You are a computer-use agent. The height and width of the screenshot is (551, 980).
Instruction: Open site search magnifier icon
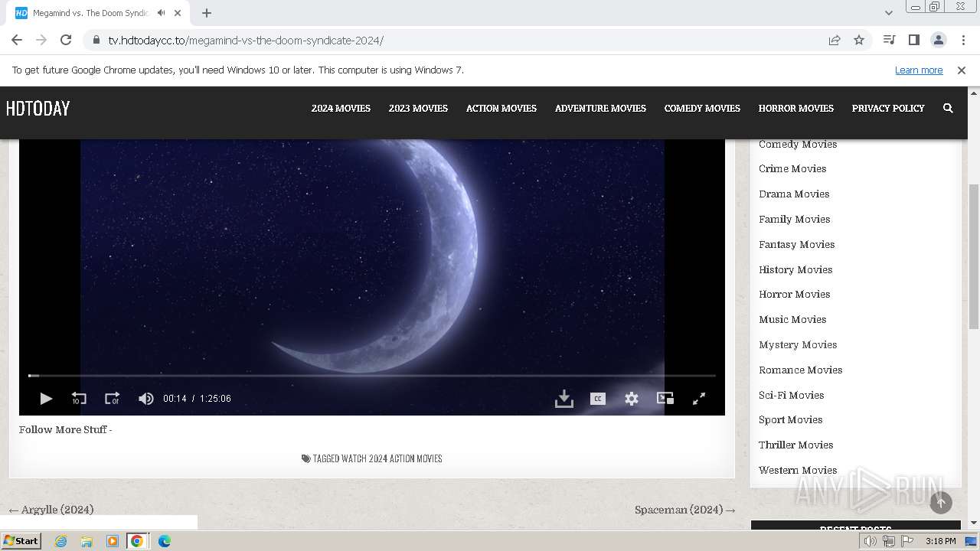point(948,108)
